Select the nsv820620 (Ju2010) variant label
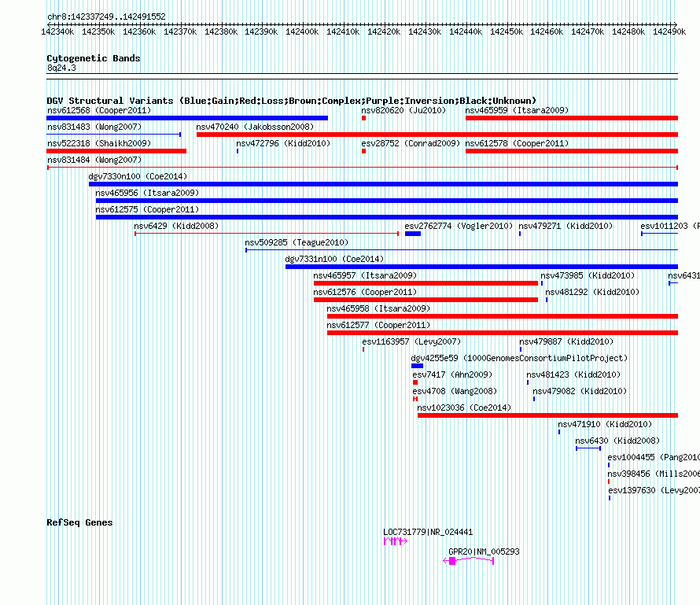The image size is (700, 605). pyautogui.click(x=403, y=110)
